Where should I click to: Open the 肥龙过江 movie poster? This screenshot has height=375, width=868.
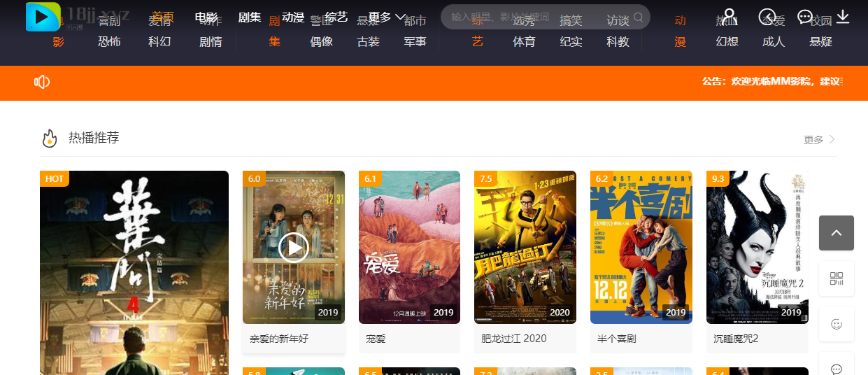pos(525,247)
